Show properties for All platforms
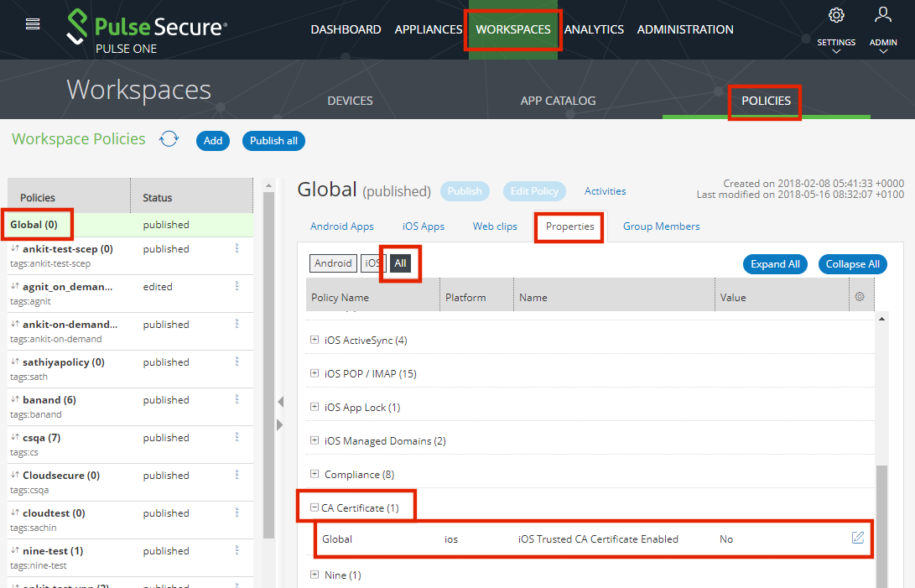Viewport: 915px width, 588px height. [x=400, y=263]
